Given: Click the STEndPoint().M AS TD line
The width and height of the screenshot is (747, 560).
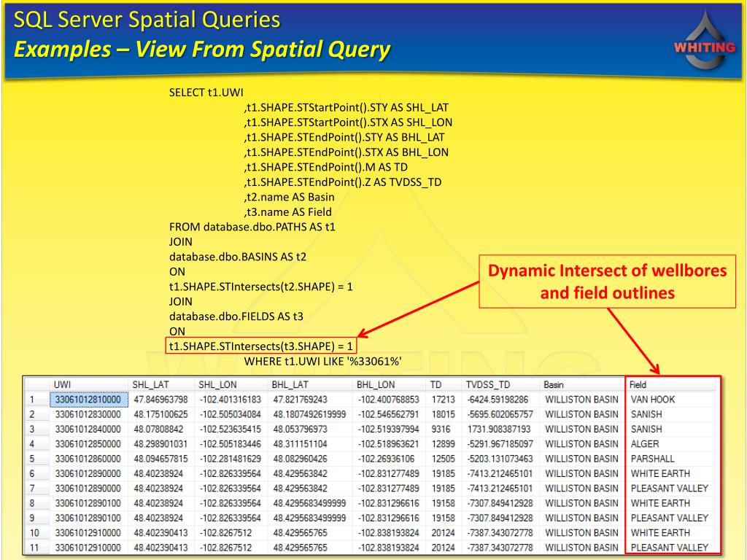Looking at the screenshot, I should pyautogui.click(x=326, y=167).
